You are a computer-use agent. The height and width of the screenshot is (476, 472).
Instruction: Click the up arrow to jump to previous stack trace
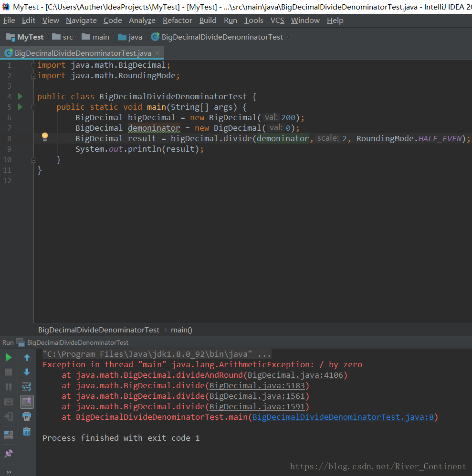click(x=27, y=357)
